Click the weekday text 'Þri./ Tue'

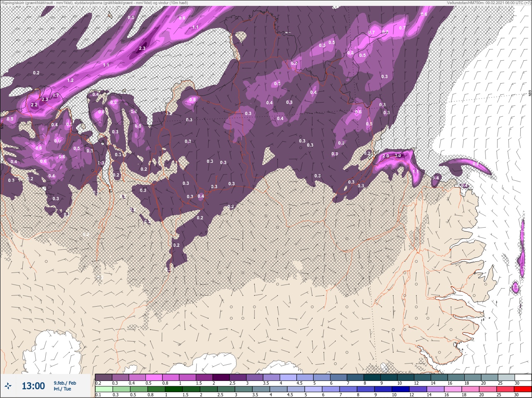coord(62,389)
